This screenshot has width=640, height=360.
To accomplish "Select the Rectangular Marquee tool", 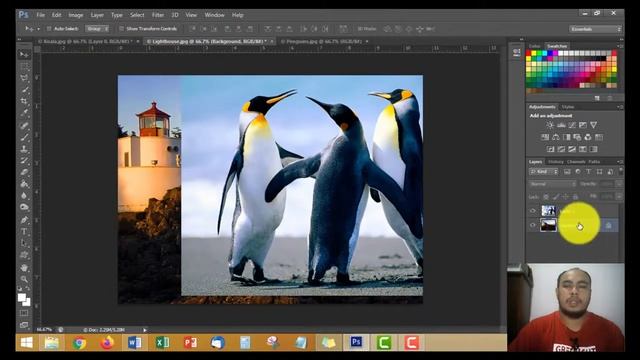I will point(24,66).
